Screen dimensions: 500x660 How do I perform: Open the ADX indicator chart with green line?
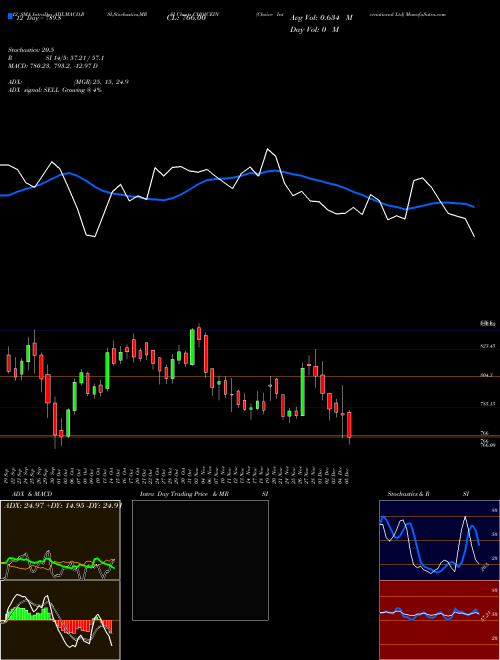pos(61,540)
